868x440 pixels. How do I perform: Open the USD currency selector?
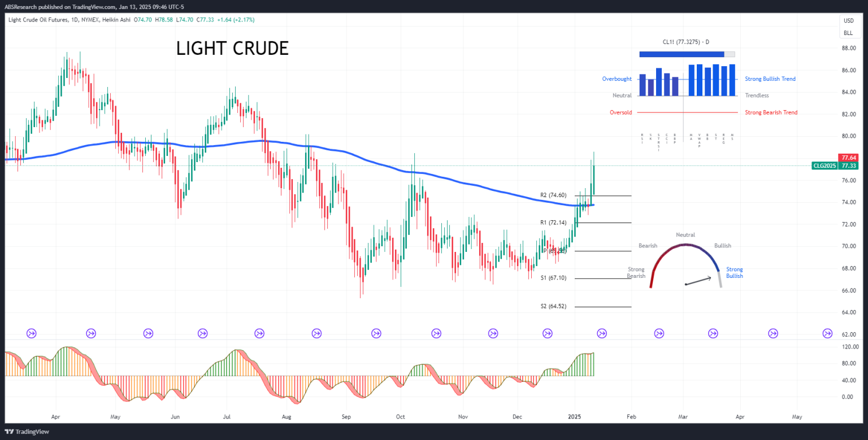pyautogui.click(x=848, y=21)
